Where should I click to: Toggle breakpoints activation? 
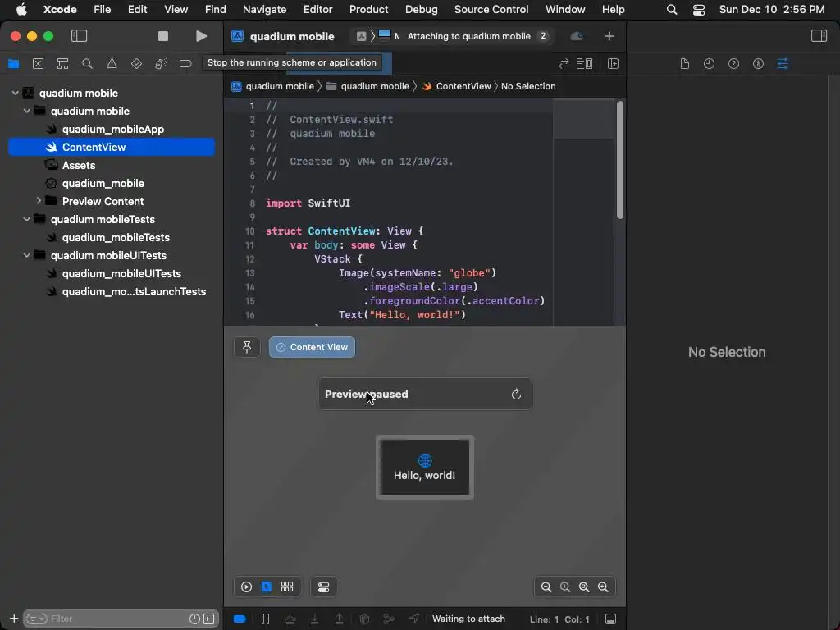tap(240, 619)
